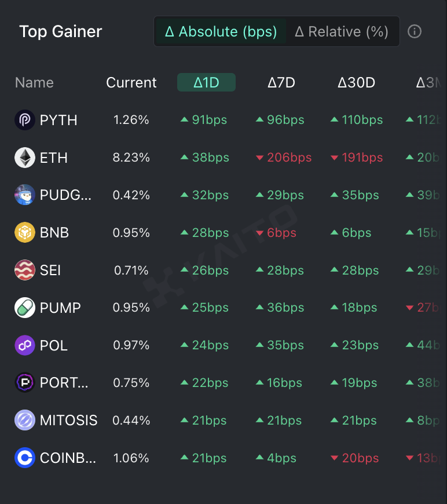The width and height of the screenshot is (447, 504).
Task: Sort by the Name column header
Action: 34,82
